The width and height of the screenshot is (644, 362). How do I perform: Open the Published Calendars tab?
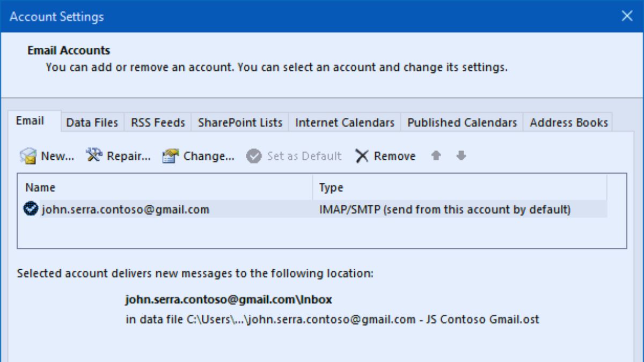(462, 123)
